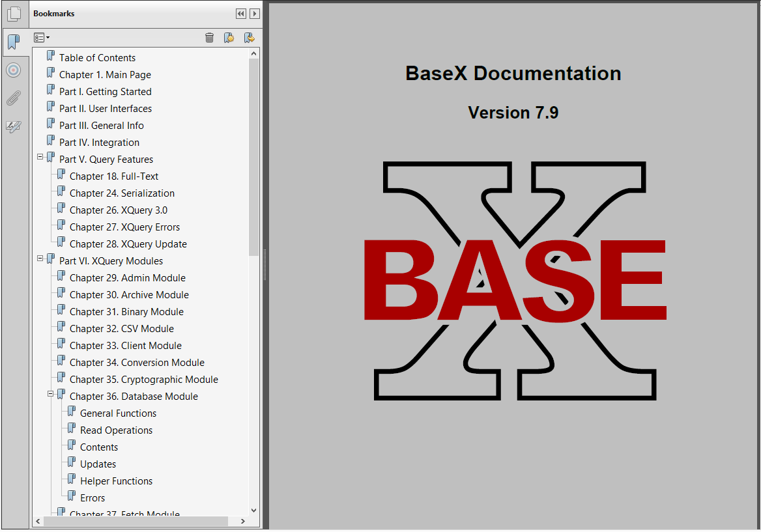Click the Expand Current Bookmark icon
761x532 pixels.
(249, 38)
